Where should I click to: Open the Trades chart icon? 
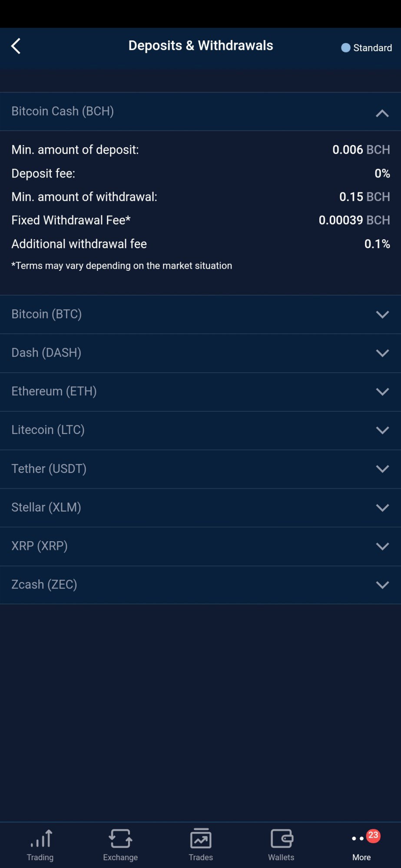(x=201, y=838)
